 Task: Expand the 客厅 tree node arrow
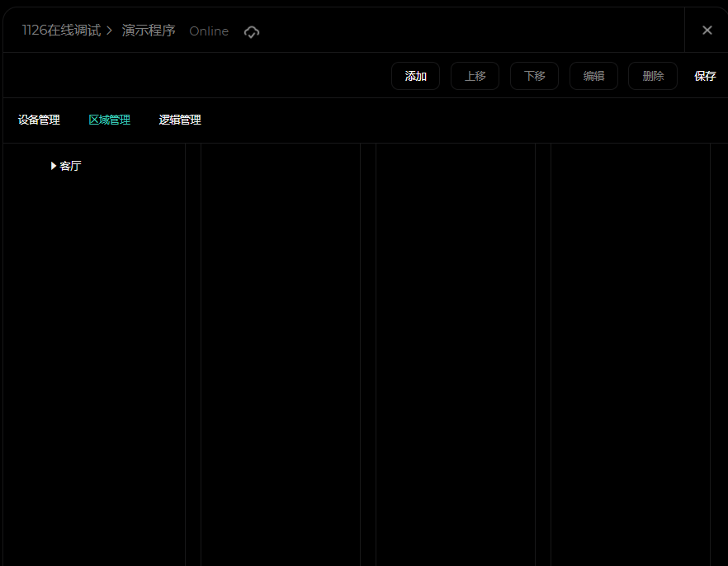point(54,166)
